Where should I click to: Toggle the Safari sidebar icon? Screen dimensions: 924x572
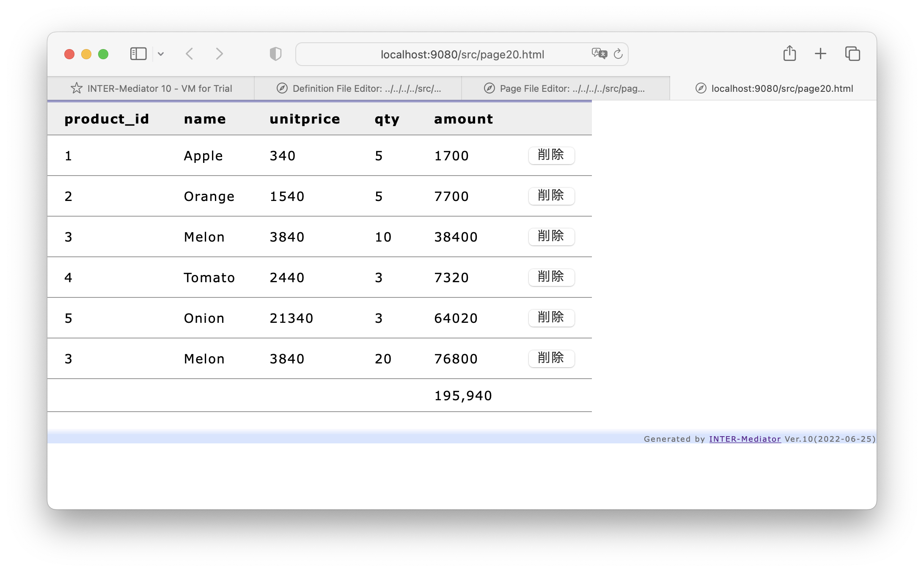point(138,54)
